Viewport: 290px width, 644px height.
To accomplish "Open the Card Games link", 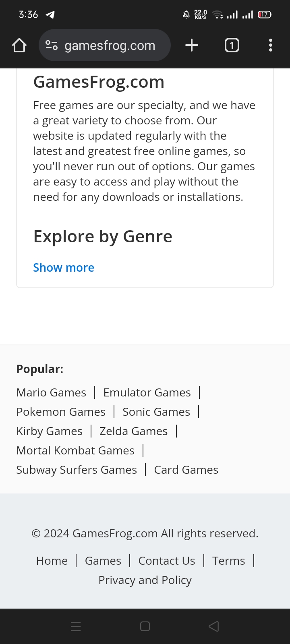I will (x=186, y=470).
